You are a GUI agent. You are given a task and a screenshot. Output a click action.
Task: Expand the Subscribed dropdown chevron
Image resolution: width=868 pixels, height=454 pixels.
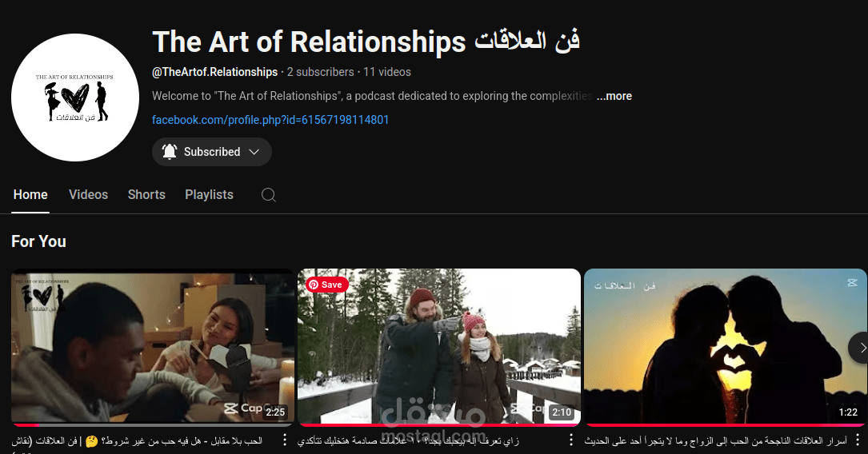254,152
